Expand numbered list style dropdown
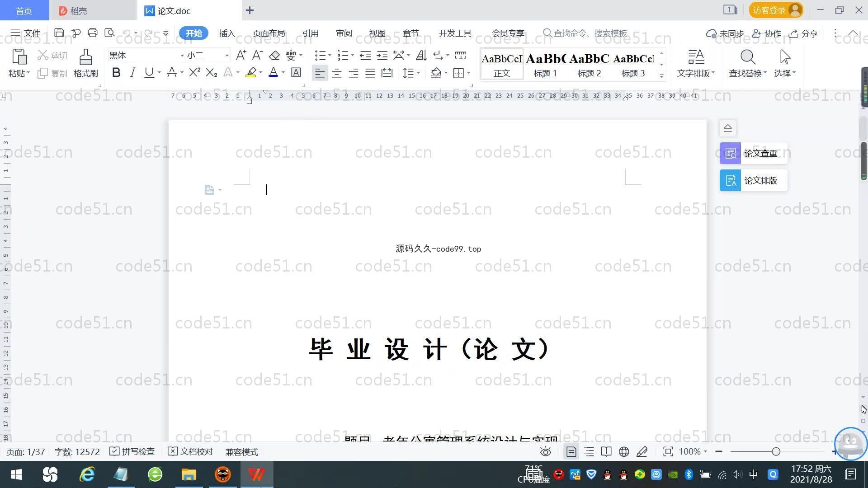The width and height of the screenshot is (868, 488). (352, 56)
